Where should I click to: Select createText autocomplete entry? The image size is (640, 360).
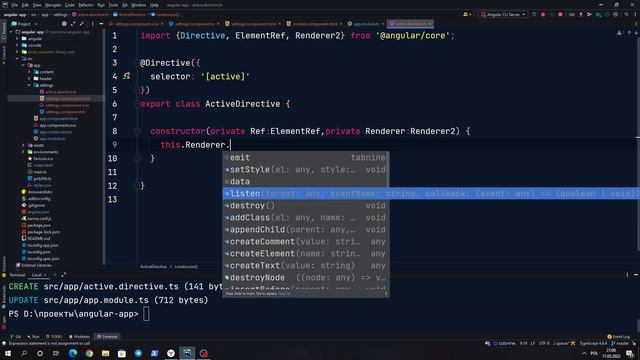click(x=306, y=266)
